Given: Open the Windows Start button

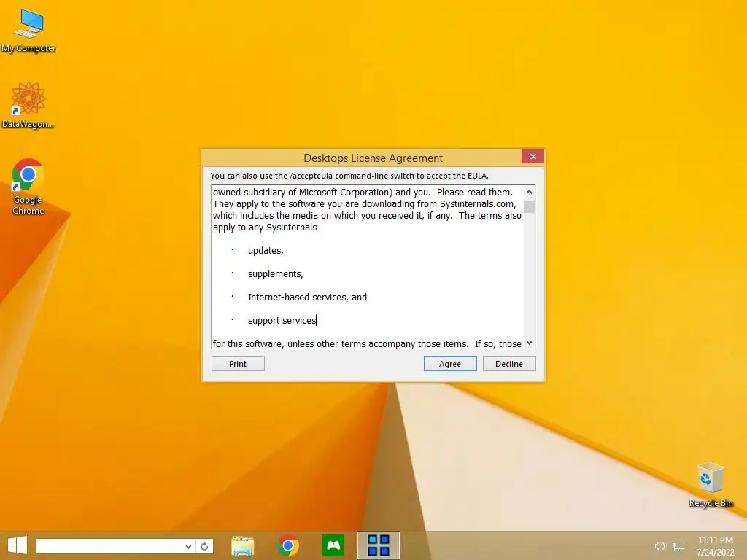Looking at the screenshot, I should coord(18,545).
